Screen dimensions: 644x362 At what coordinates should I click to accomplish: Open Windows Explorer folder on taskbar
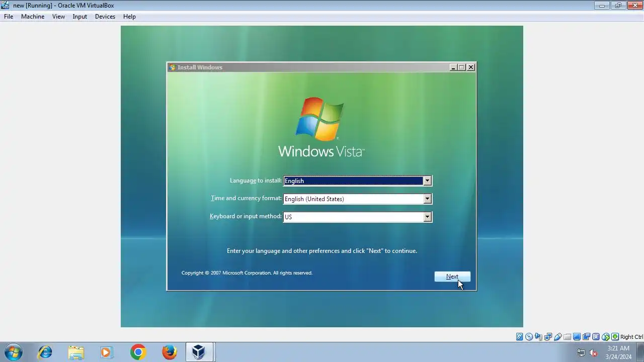(x=76, y=352)
